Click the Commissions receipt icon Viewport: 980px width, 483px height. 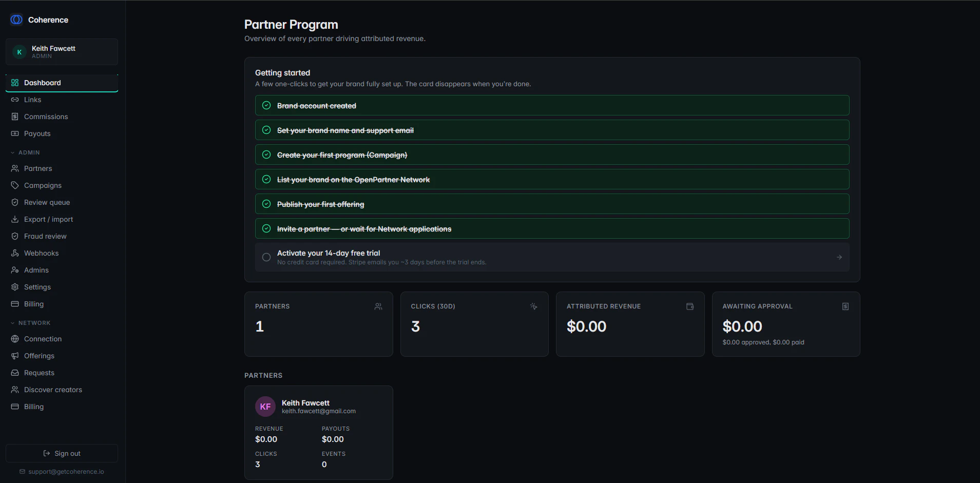click(15, 117)
